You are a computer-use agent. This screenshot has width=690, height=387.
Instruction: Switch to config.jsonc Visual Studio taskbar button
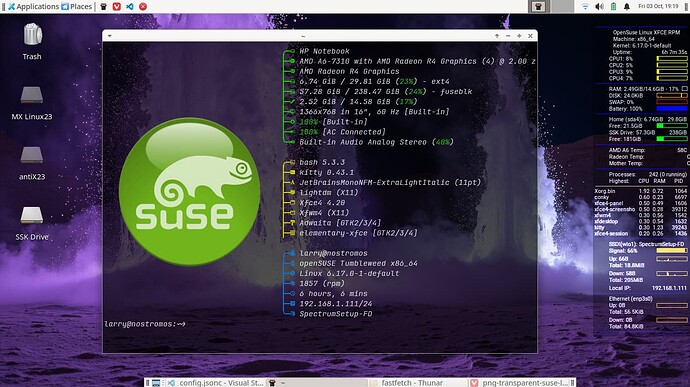pyautogui.click(x=215, y=383)
